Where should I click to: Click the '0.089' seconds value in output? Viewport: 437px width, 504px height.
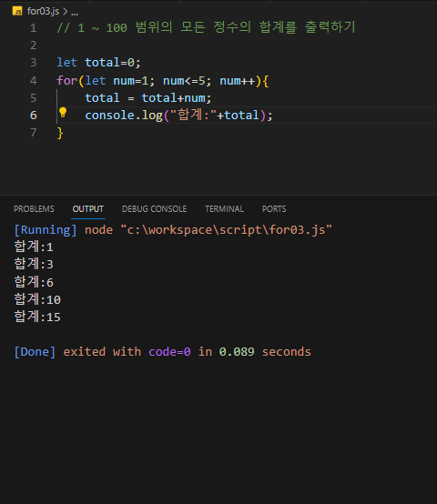237,352
